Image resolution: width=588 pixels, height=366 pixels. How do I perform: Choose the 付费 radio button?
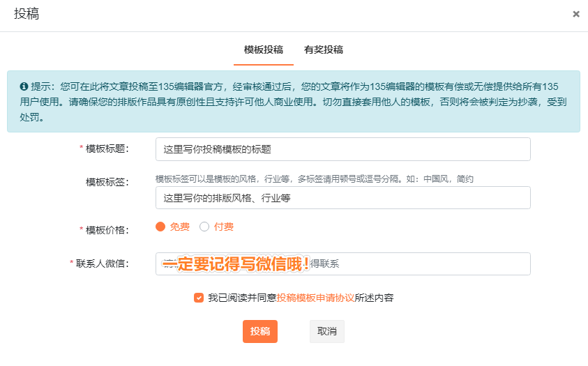(x=204, y=227)
